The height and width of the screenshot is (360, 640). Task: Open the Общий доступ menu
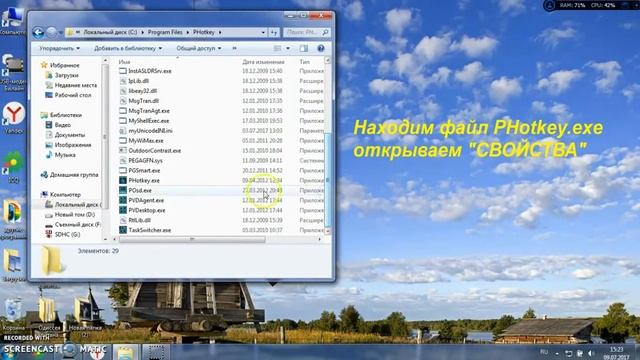pos(199,48)
